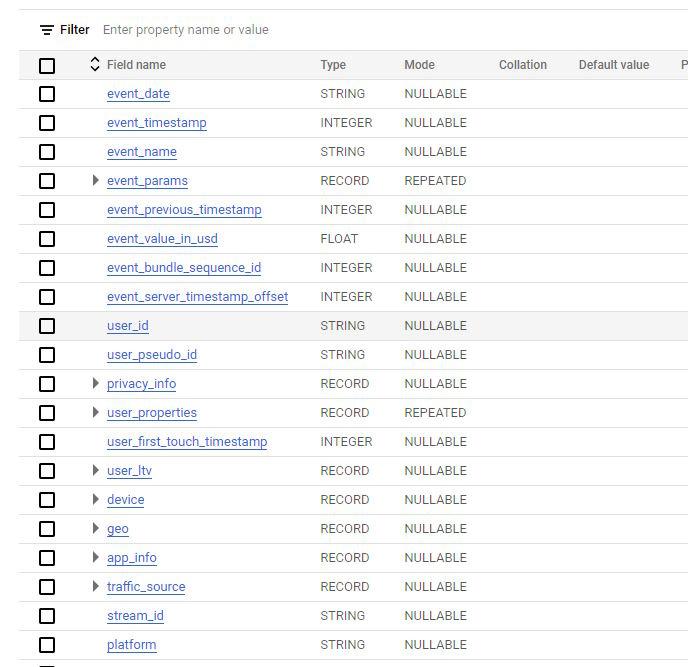This screenshot has height=667, width=688.
Task: Expand the app_info record
Action: pos(95,557)
